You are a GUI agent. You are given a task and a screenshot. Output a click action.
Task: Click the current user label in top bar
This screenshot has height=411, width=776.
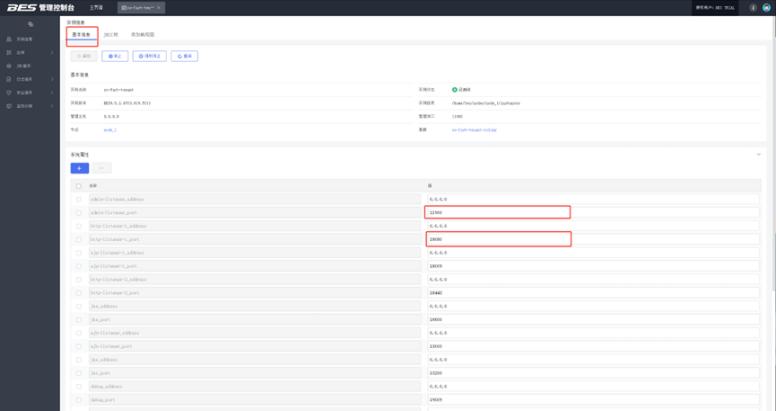click(x=715, y=8)
